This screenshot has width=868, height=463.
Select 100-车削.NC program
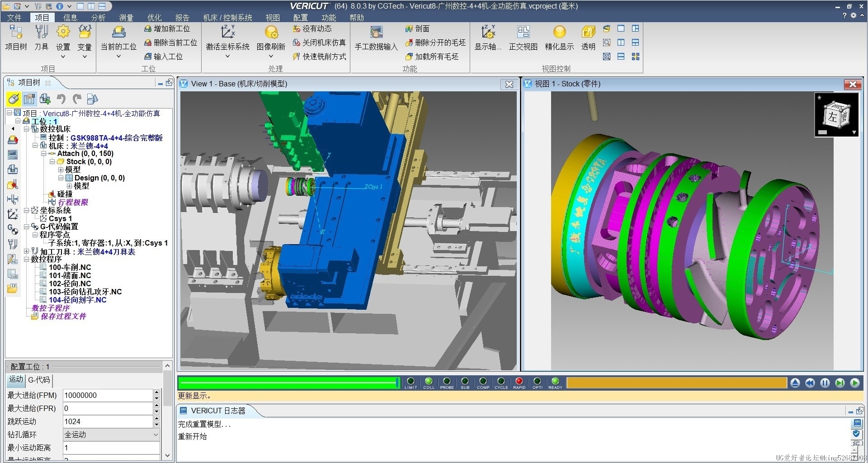click(x=70, y=267)
